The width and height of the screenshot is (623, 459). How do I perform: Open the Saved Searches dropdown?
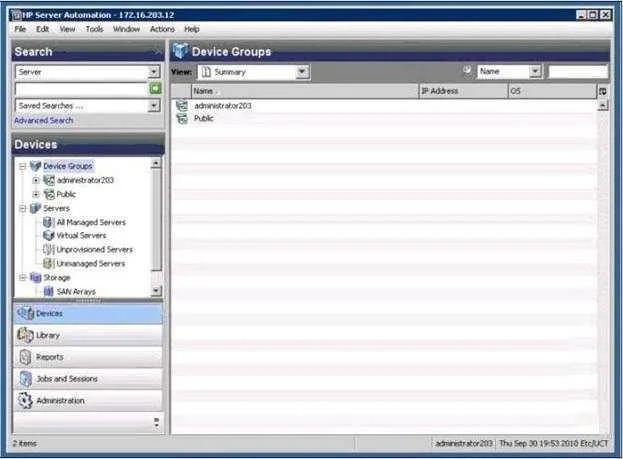coord(154,106)
